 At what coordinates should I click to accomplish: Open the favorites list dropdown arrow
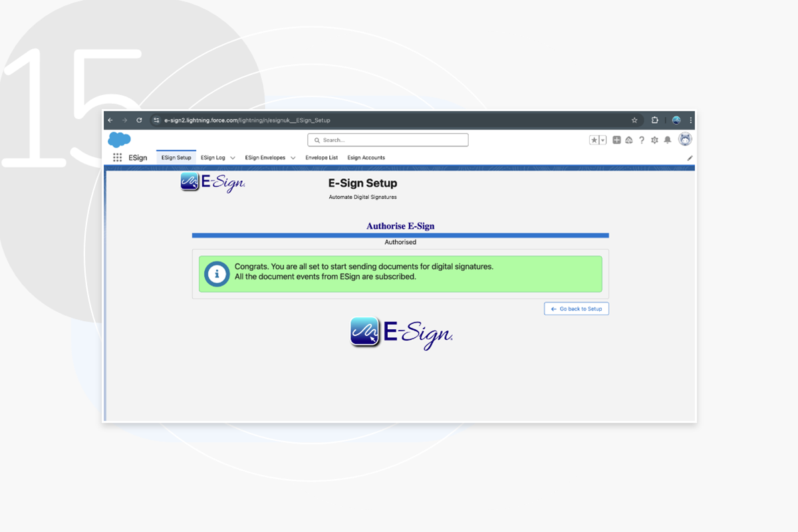coord(602,140)
